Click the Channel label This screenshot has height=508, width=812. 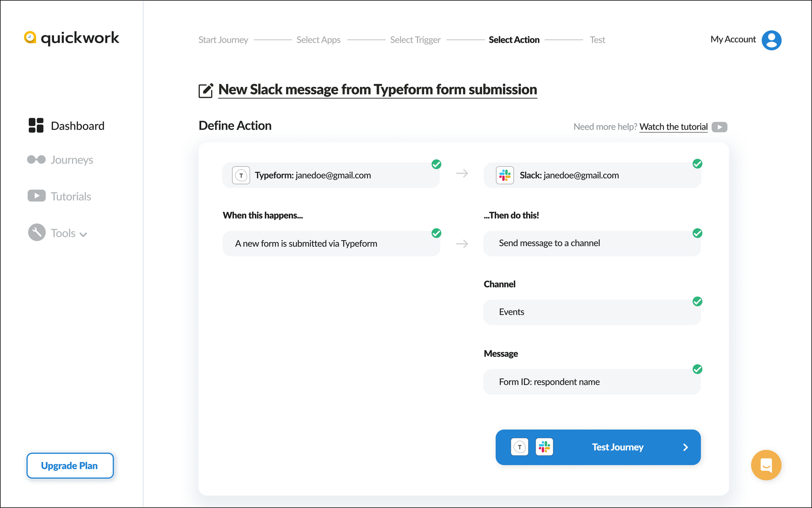(500, 284)
